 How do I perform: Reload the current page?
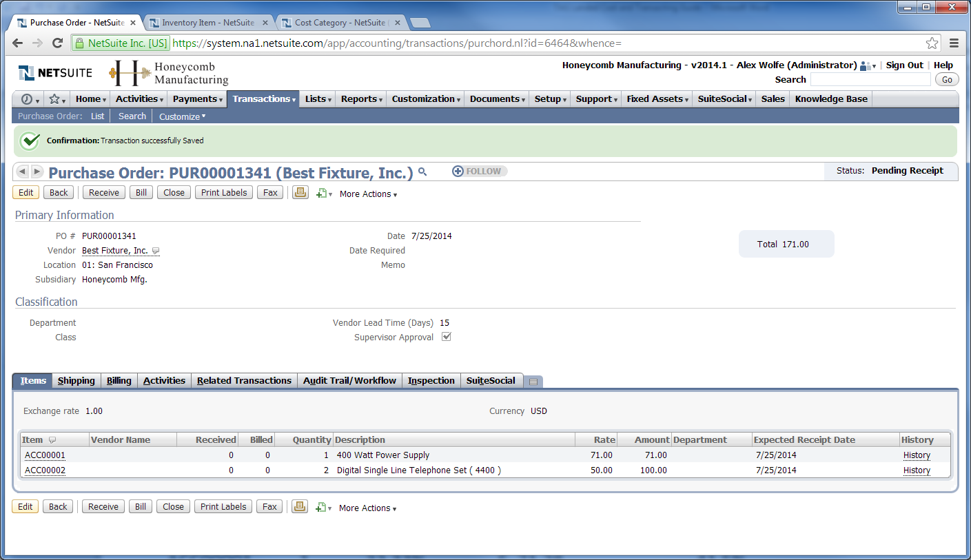point(58,43)
